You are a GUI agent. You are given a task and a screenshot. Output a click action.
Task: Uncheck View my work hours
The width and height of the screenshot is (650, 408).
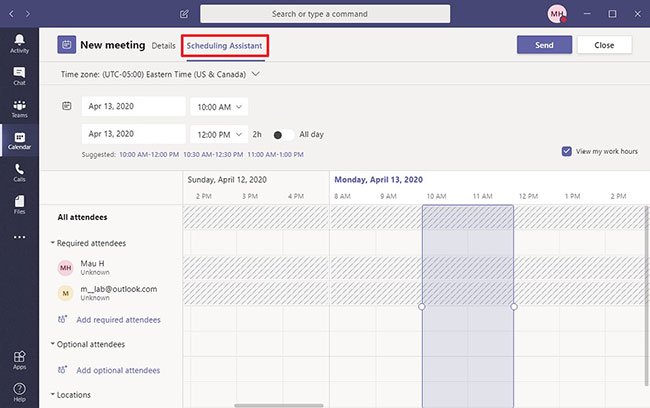(566, 151)
